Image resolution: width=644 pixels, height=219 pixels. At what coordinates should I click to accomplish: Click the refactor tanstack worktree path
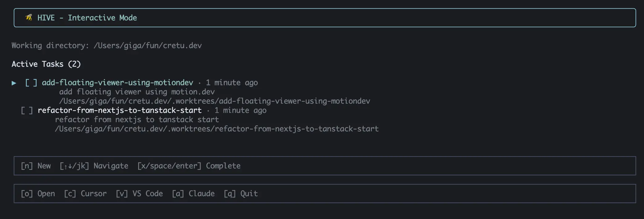pos(217,129)
